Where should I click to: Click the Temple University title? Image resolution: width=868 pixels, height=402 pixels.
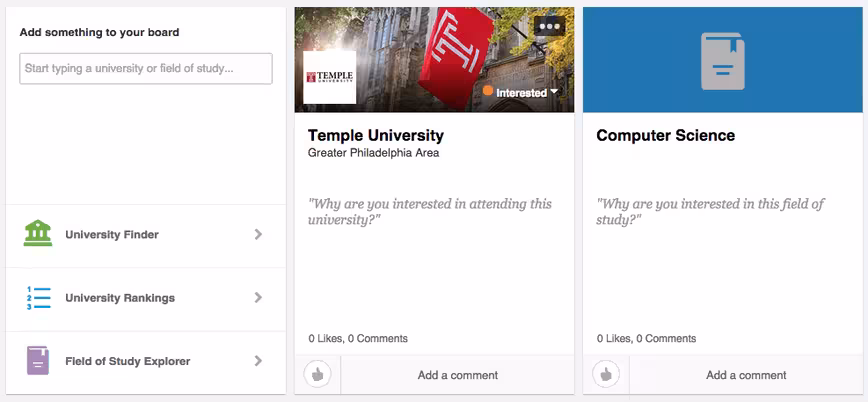tap(376, 135)
